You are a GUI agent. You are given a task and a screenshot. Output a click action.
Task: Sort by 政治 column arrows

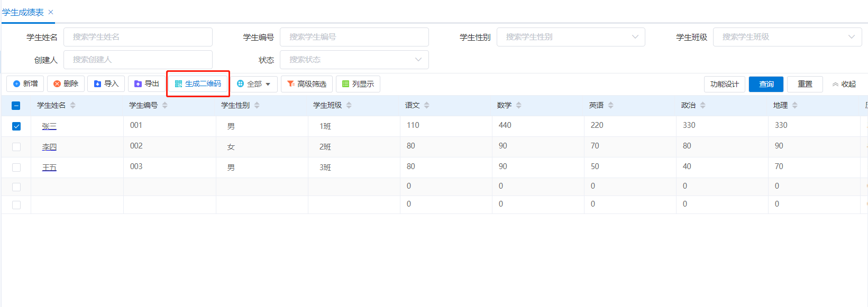(x=703, y=105)
